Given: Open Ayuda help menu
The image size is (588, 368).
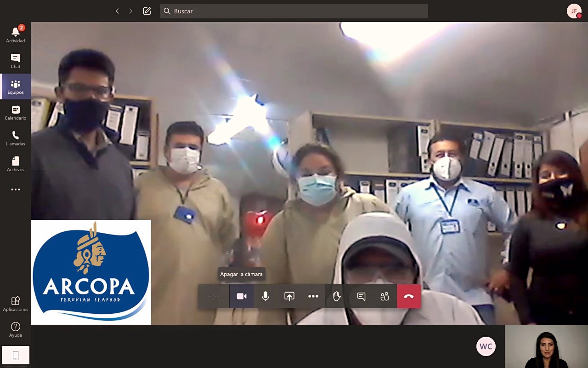Looking at the screenshot, I should click(x=16, y=329).
